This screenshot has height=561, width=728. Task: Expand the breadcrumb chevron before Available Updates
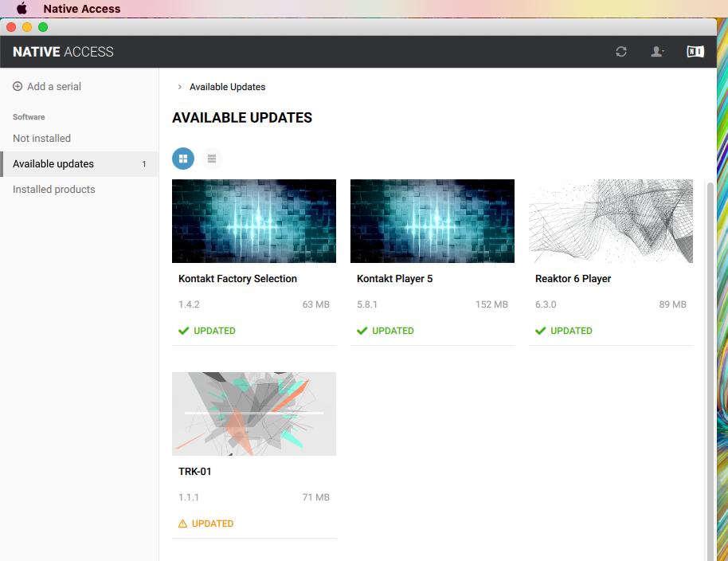pos(180,87)
